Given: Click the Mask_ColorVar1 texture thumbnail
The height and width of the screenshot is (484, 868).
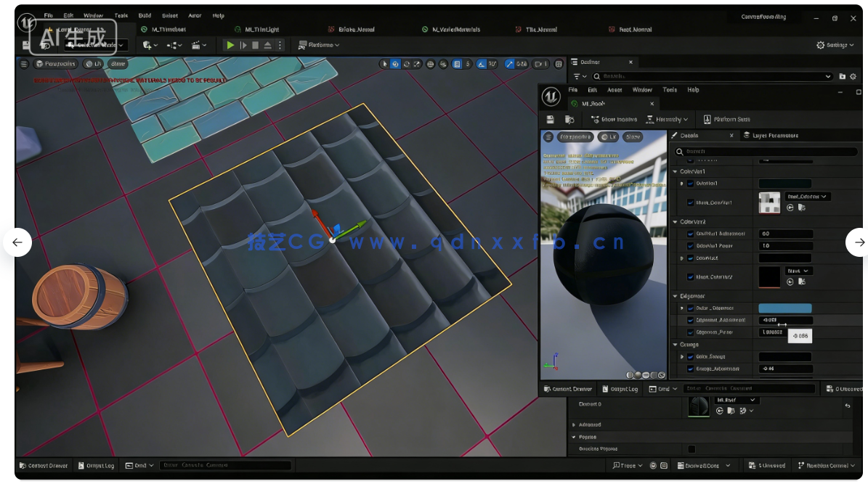Looking at the screenshot, I should 770,203.
